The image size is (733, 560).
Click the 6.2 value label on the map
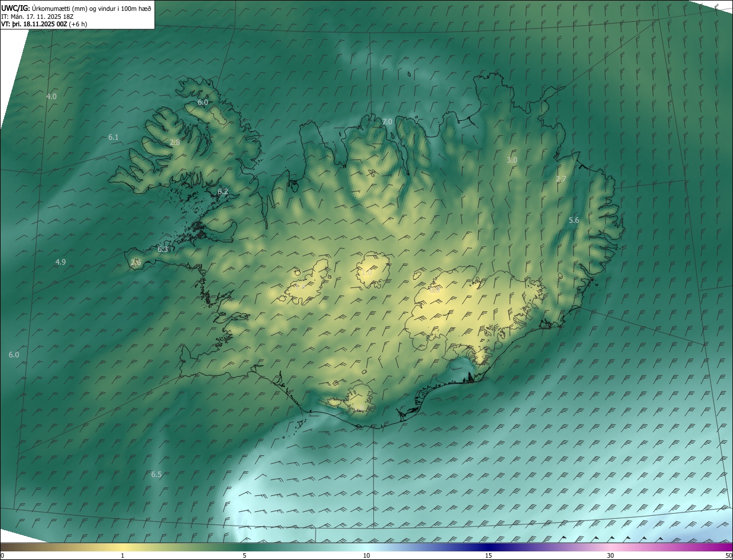click(223, 191)
